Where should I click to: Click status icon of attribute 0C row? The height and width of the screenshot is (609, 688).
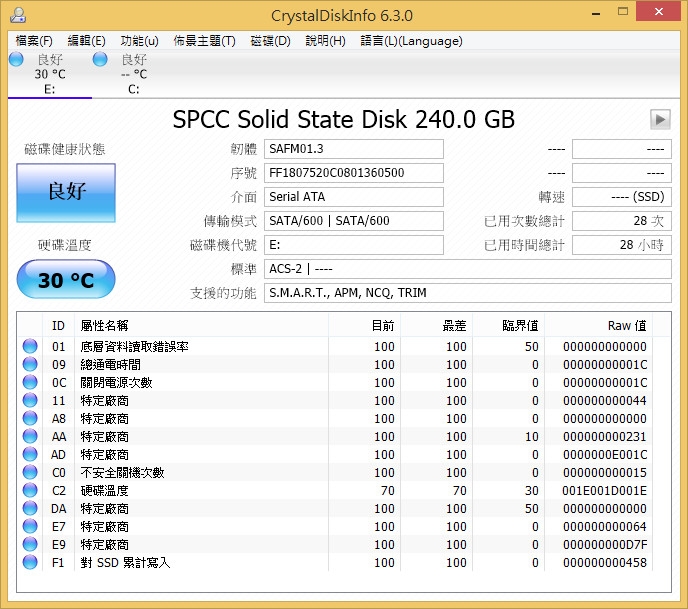click(x=30, y=382)
